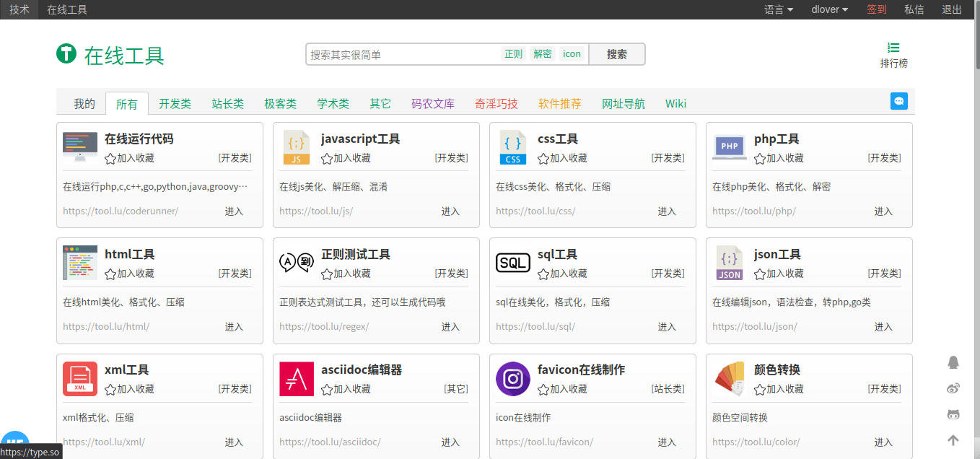Expand the dlover user dropdown

830,9
